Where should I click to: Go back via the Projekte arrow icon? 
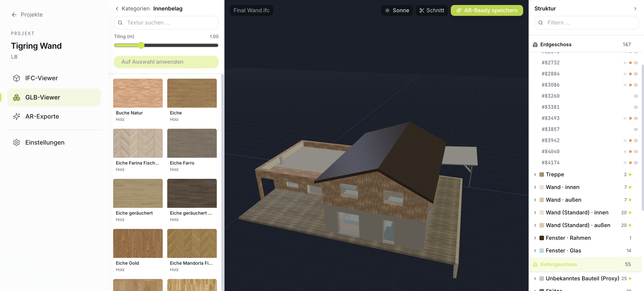[x=14, y=15]
